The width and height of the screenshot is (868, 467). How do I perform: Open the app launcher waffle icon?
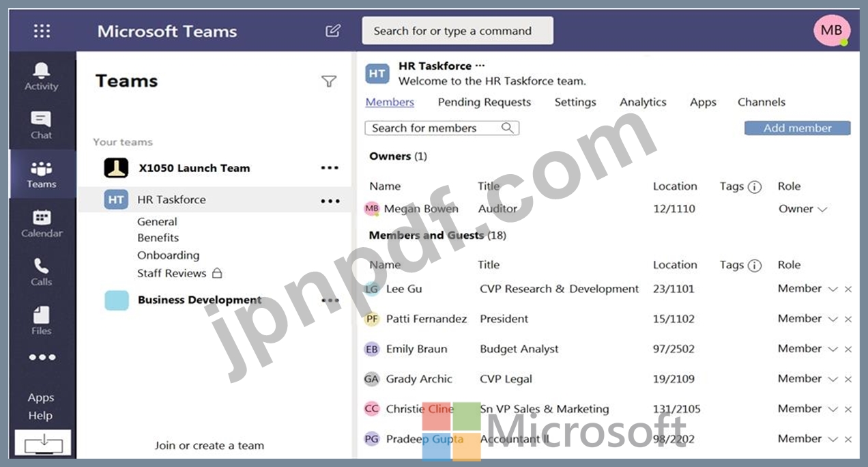42,31
